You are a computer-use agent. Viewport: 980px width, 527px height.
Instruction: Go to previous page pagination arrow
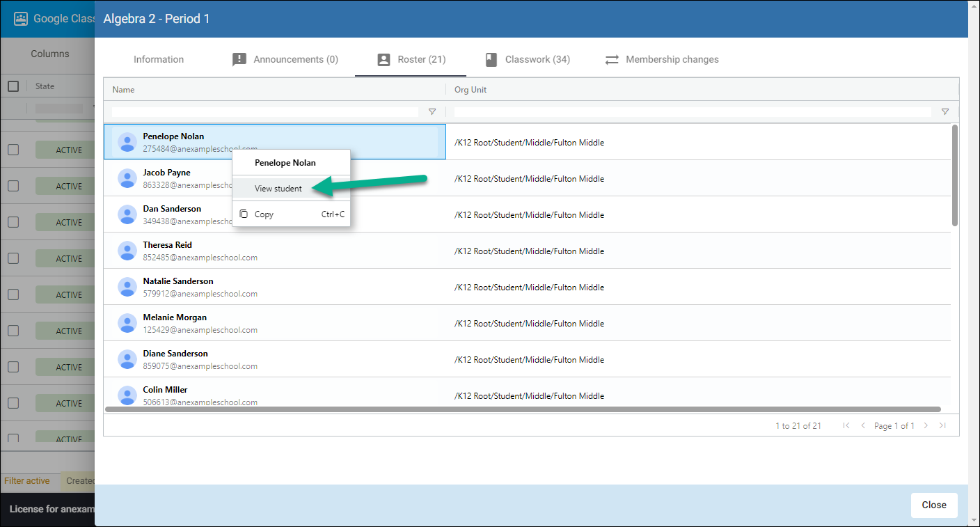[863, 425]
